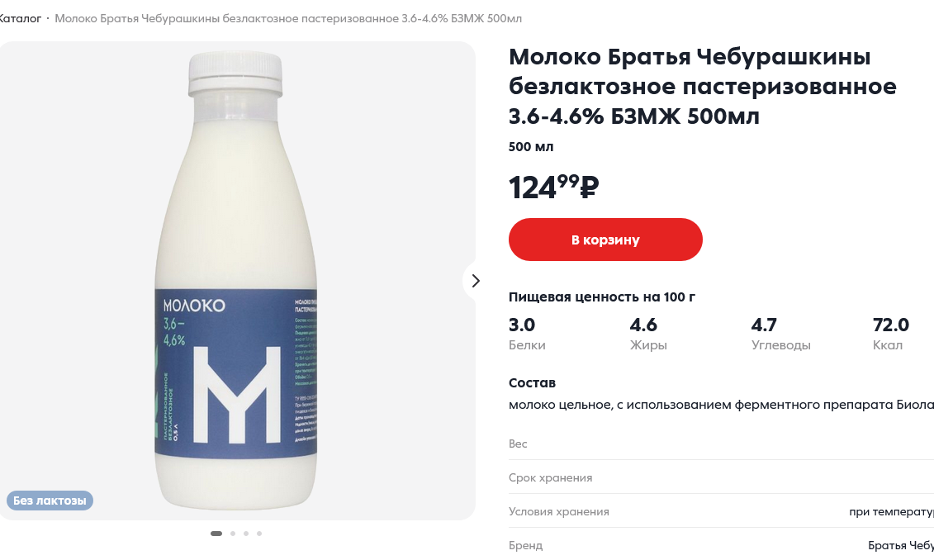Viewport: 934px width, 560px height.
Task: Select the third image carousel dot
Action: (246, 534)
